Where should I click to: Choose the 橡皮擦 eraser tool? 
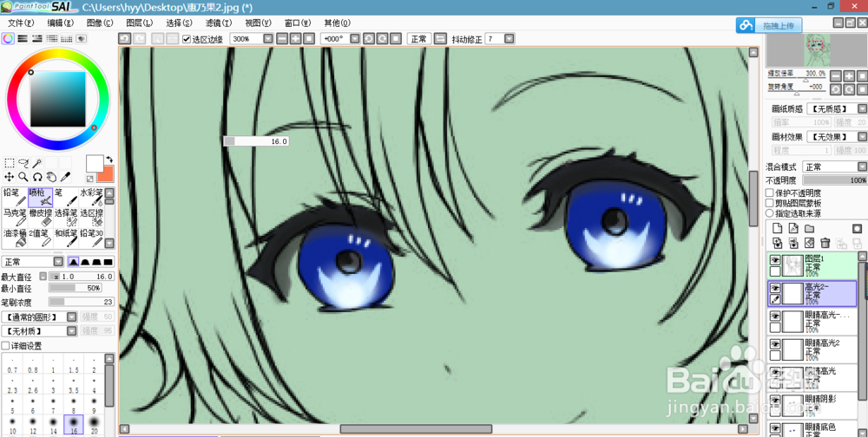[x=41, y=218]
